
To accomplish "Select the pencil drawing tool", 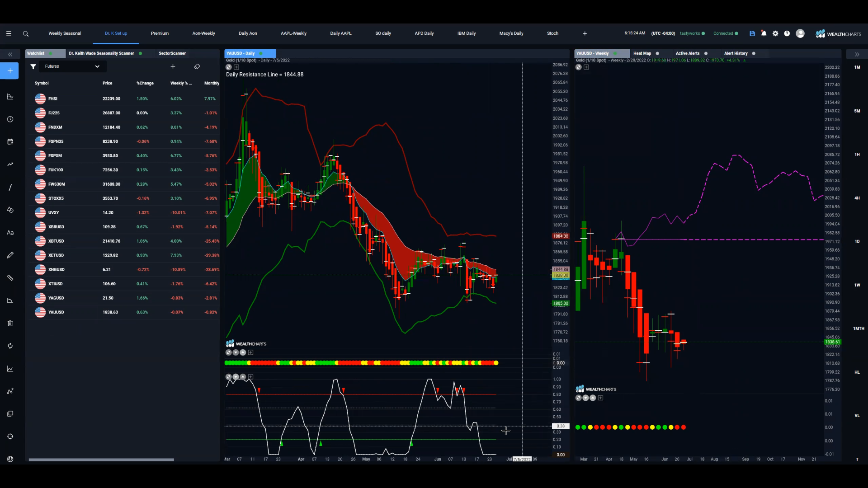I will point(10,255).
